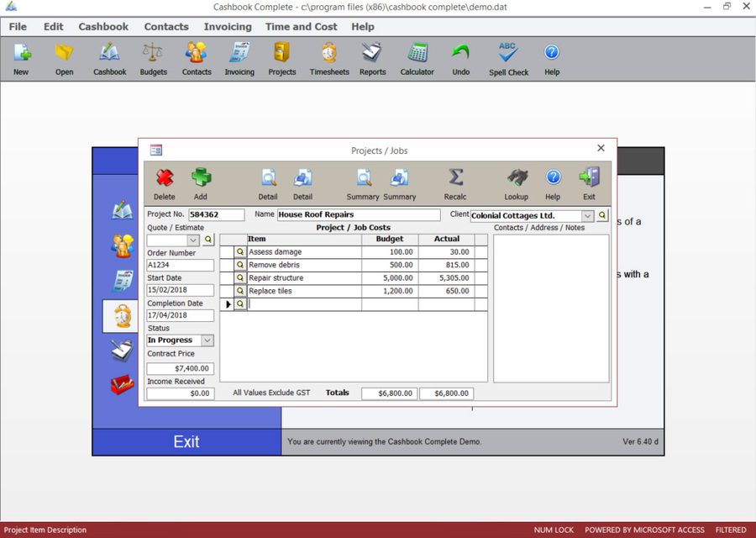Expand the Client dropdown arrow
Screen dimensions: 756x538
587,216
